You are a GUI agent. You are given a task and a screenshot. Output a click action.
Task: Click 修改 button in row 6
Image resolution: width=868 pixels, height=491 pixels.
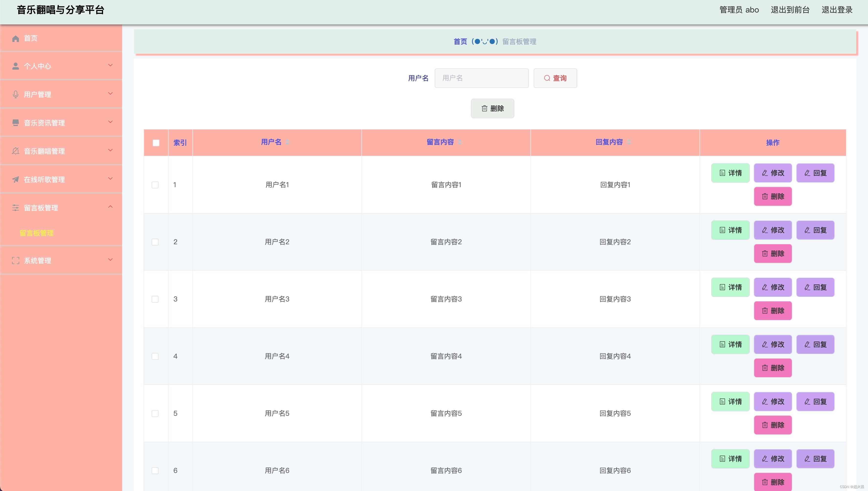click(x=773, y=459)
